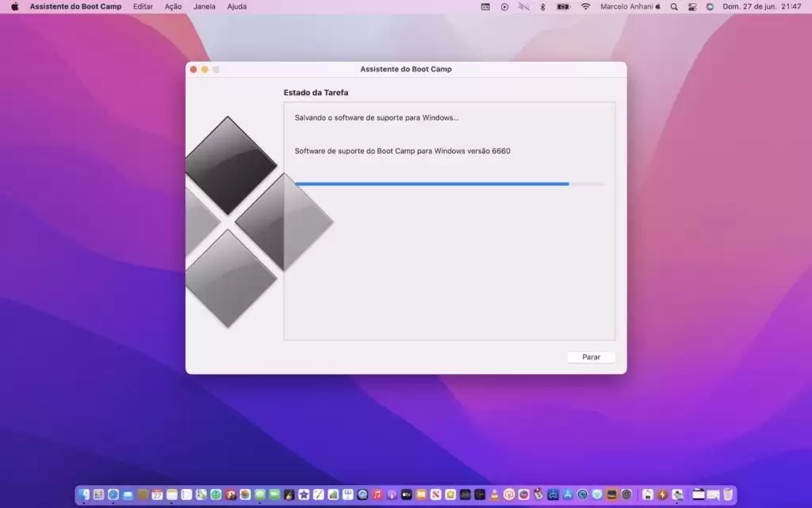Open Reminders from the Dock
The height and width of the screenshot is (508, 812).
click(x=186, y=495)
